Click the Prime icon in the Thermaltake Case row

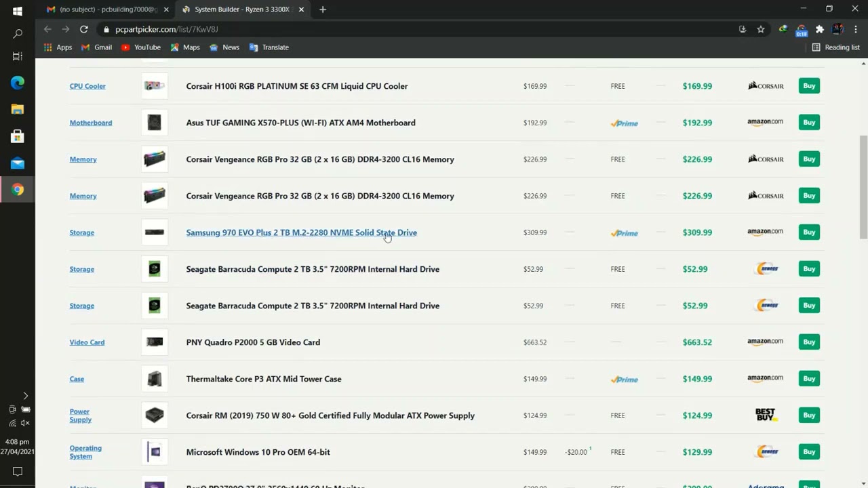pos(624,380)
